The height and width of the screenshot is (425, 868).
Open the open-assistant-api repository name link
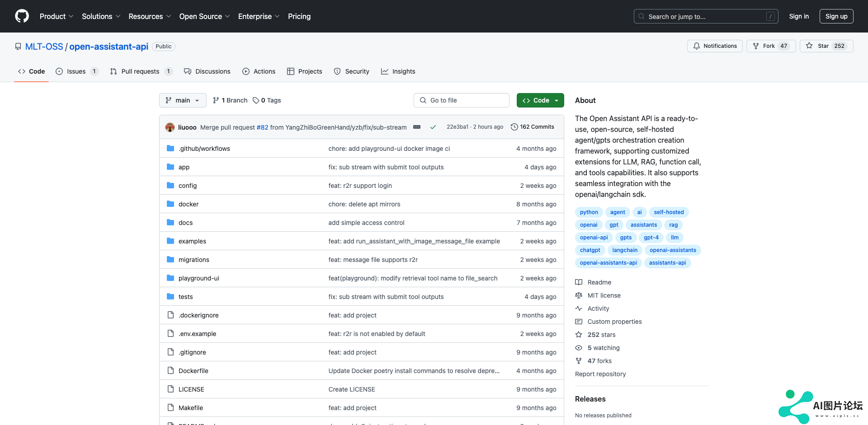click(x=109, y=47)
